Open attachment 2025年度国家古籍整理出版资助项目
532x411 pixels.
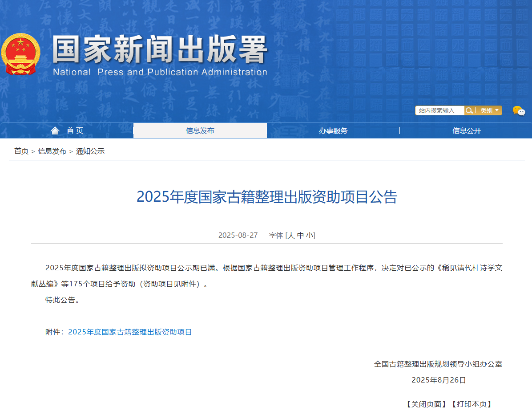pyautogui.click(x=130, y=332)
